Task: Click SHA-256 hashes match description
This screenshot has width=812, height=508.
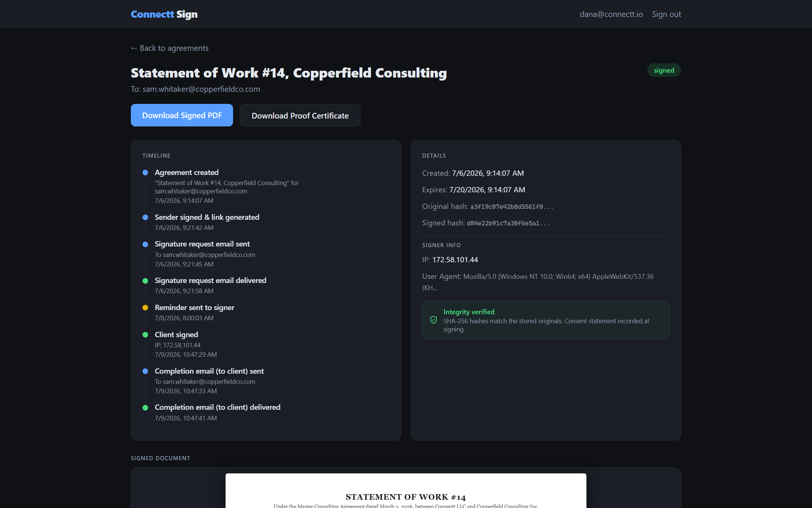Action: (546, 325)
